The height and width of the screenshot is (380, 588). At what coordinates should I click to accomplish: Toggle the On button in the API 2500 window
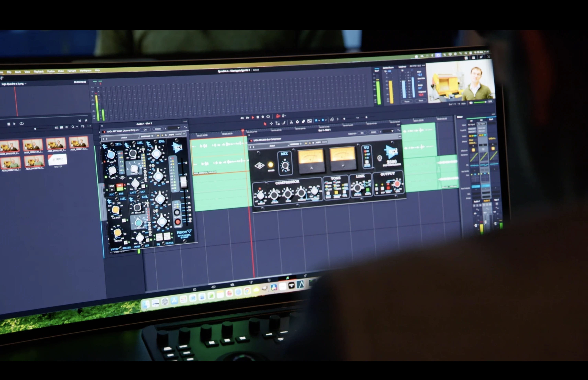point(362,133)
